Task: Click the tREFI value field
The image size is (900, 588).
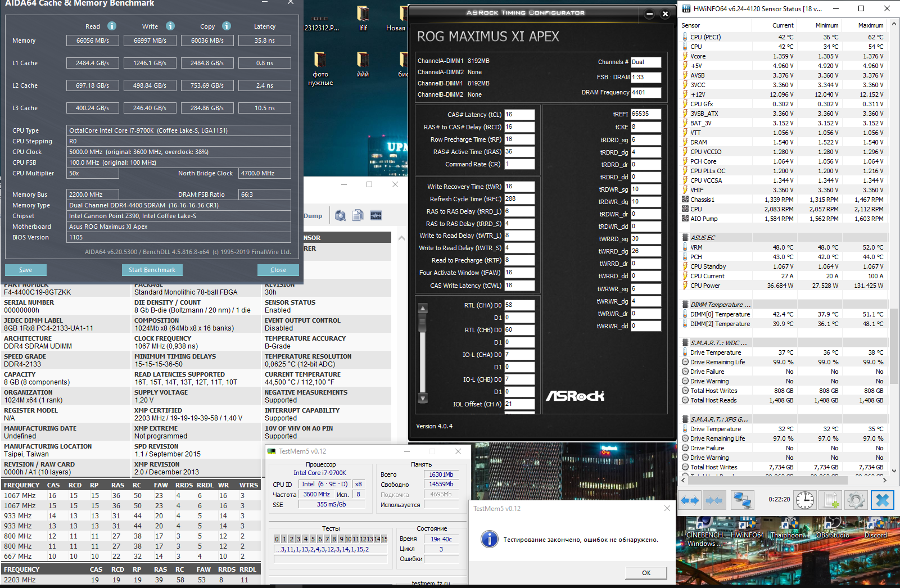Action: click(646, 114)
